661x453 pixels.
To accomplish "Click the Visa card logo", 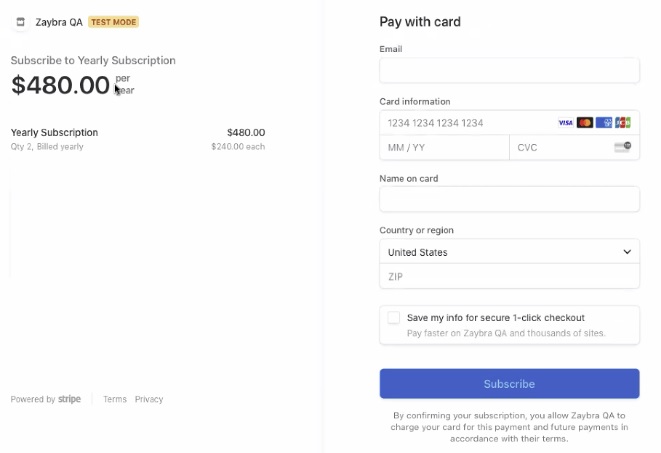I will [x=565, y=123].
